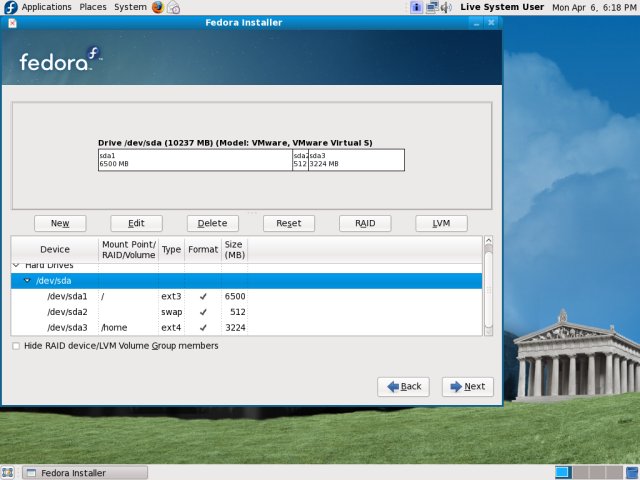640x480 pixels.
Task: Open the System menu
Action: (x=130, y=7)
